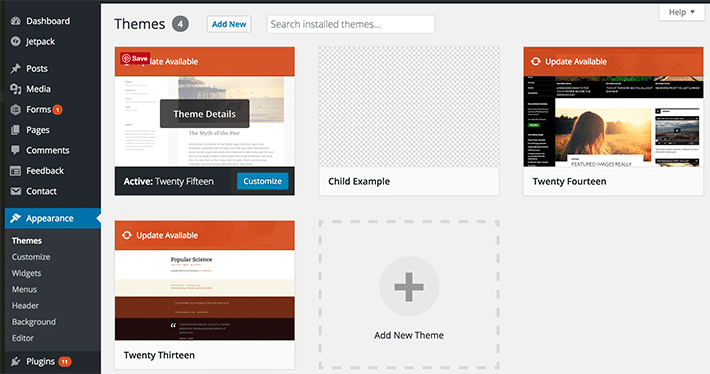Click the Search installed themes field
This screenshot has width=710, height=374.
[x=351, y=24]
